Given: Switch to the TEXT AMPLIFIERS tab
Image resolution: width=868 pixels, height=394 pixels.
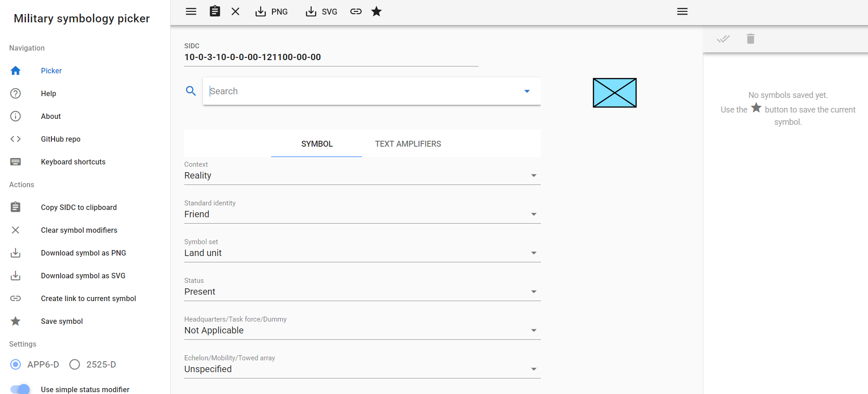Looking at the screenshot, I should [x=408, y=144].
